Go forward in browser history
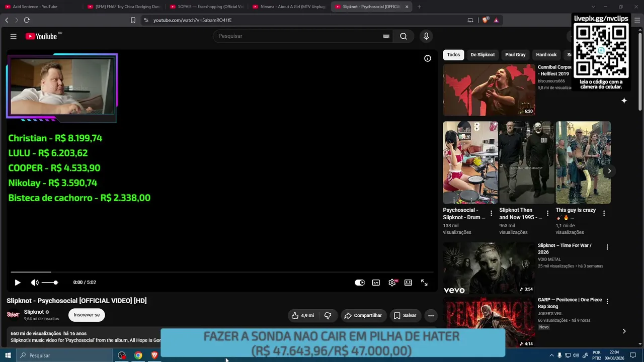Viewport: 644px width, 362px height. (16, 20)
